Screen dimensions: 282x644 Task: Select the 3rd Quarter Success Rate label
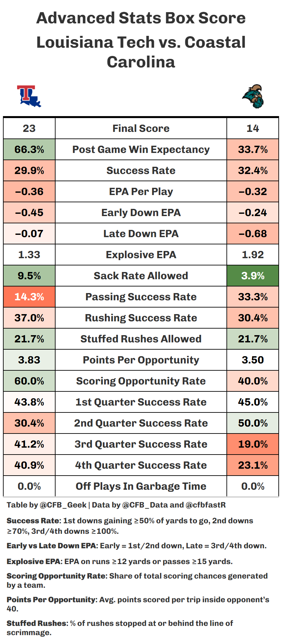[x=141, y=444]
